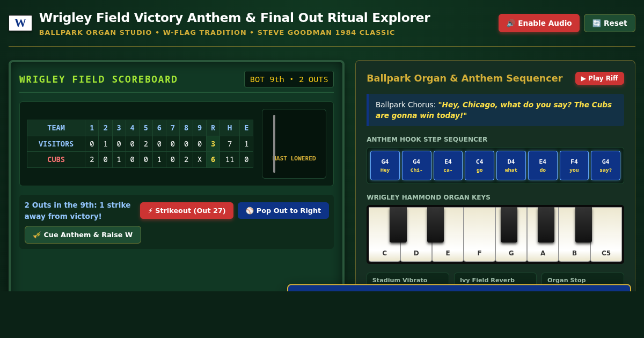Click Visitors runs total 3

coord(213,144)
